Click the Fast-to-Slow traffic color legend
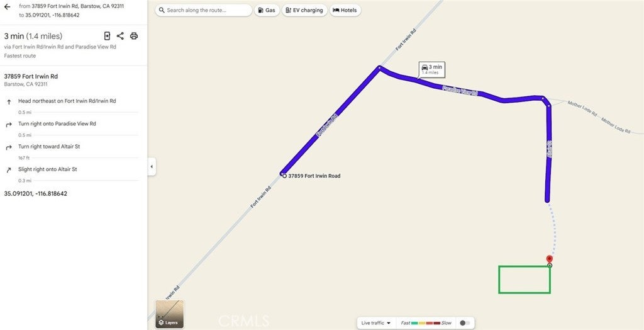Viewport: 644px width, 330px height. pos(426,323)
